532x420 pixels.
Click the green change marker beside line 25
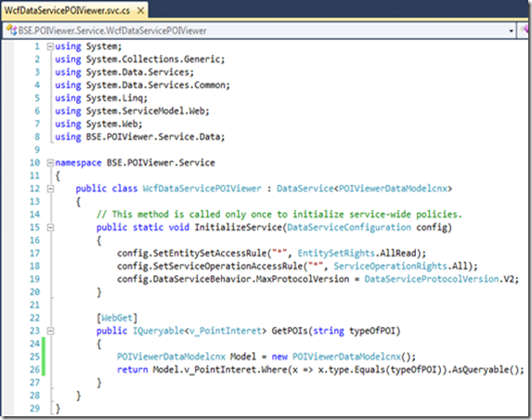tap(43, 357)
